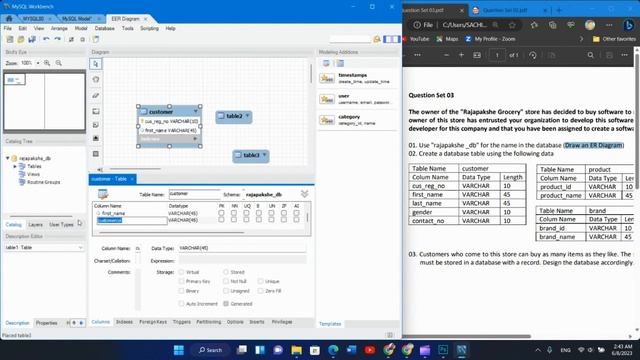
Task: Click the PDF search magnifier icon
Action: (x=591, y=55)
